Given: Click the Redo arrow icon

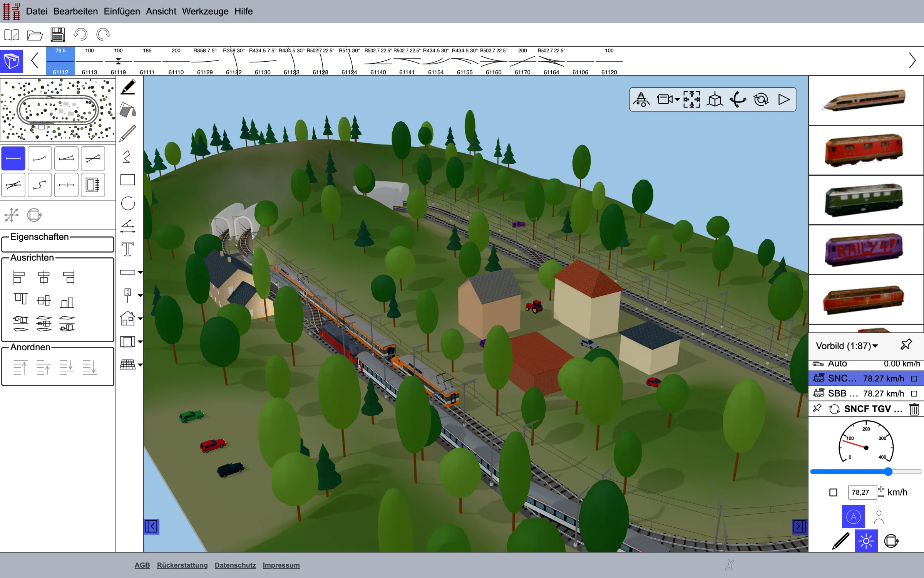Looking at the screenshot, I should [103, 35].
